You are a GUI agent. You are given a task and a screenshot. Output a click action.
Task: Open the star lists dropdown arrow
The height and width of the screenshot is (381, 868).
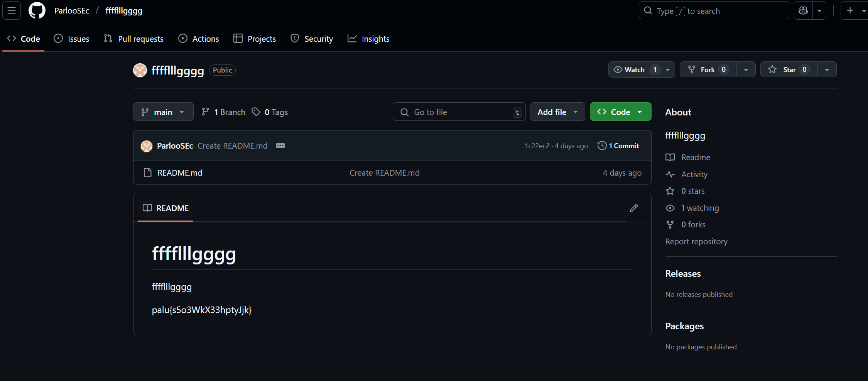[827, 69]
